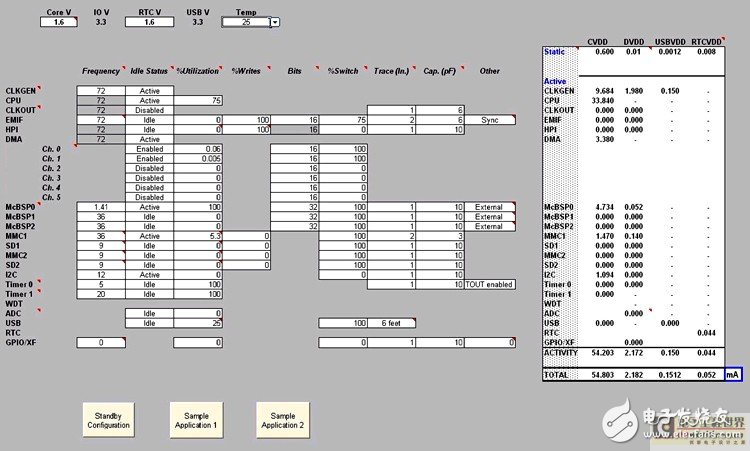
Task: Select MMC1 %Utilization cell with 5.3
Action: 196,236
